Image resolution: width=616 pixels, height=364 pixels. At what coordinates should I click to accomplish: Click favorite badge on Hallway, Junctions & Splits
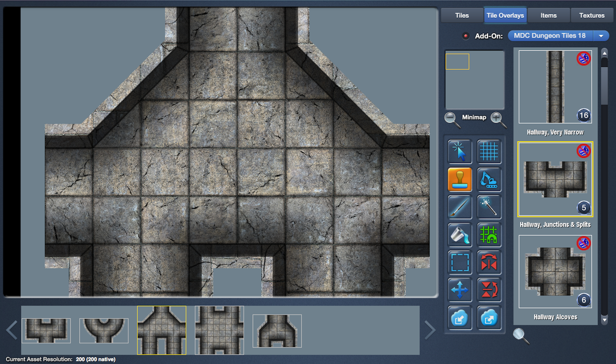(583, 151)
